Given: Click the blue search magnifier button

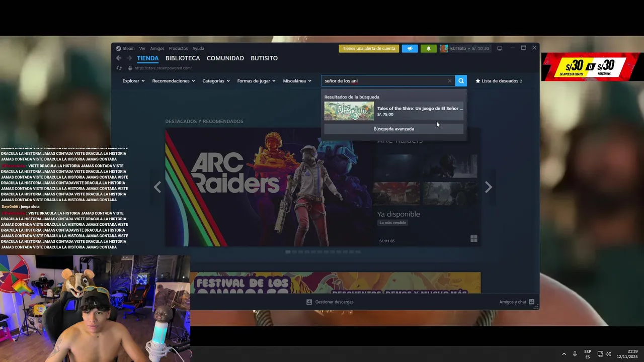Looking at the screenshot, I should [x=461, y=80].
